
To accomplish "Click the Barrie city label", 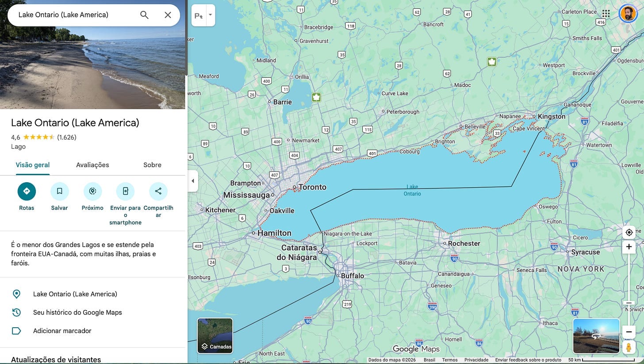I will 283,102.
